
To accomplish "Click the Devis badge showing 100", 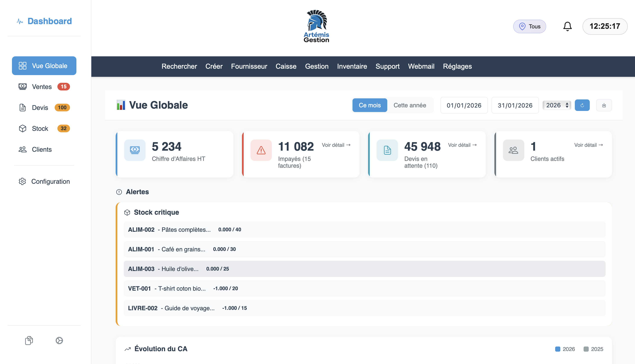I will (62, 108).
